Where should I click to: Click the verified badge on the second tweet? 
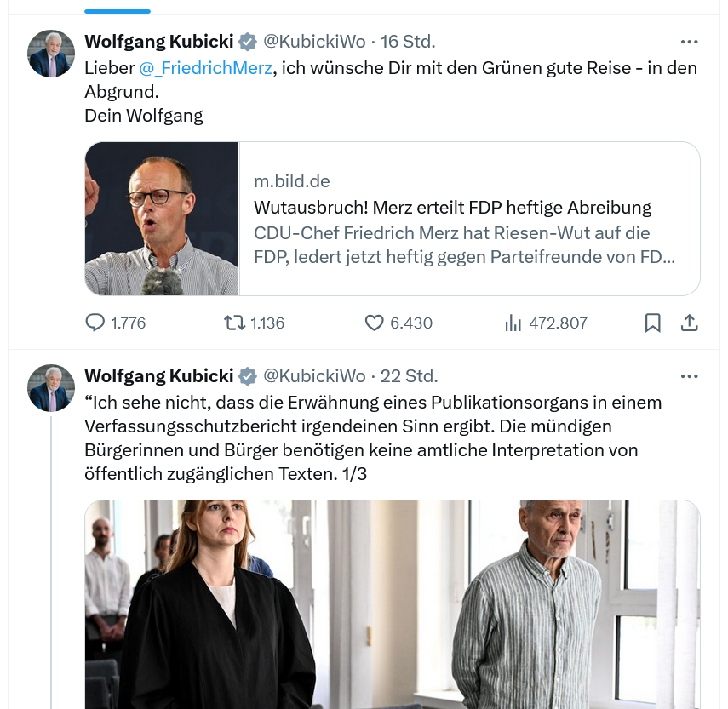click(247, 376)
